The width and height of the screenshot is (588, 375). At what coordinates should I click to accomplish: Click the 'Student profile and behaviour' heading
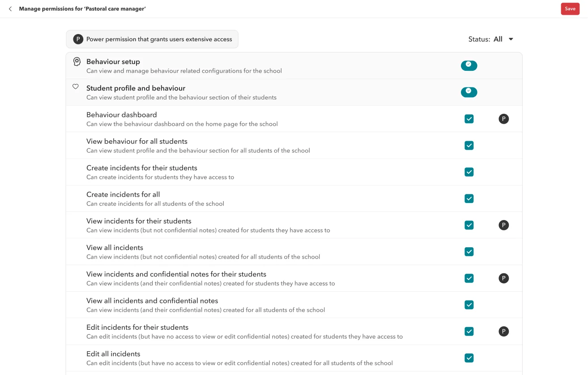136,88
